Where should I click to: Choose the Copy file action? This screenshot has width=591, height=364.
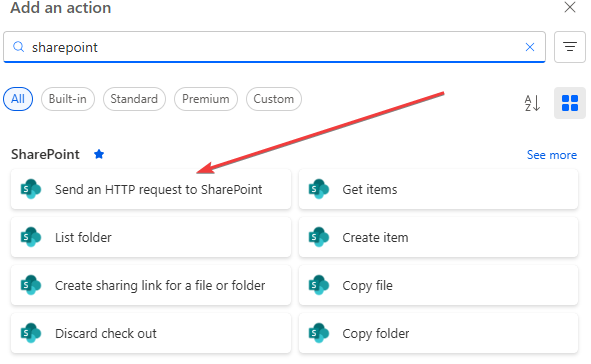(x=438, y=285)
